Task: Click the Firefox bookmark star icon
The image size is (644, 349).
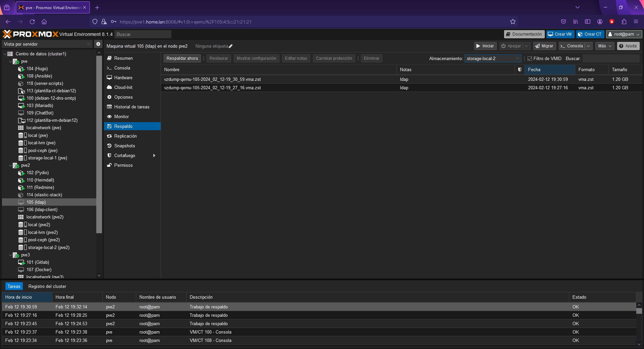Action: (513, 22)
